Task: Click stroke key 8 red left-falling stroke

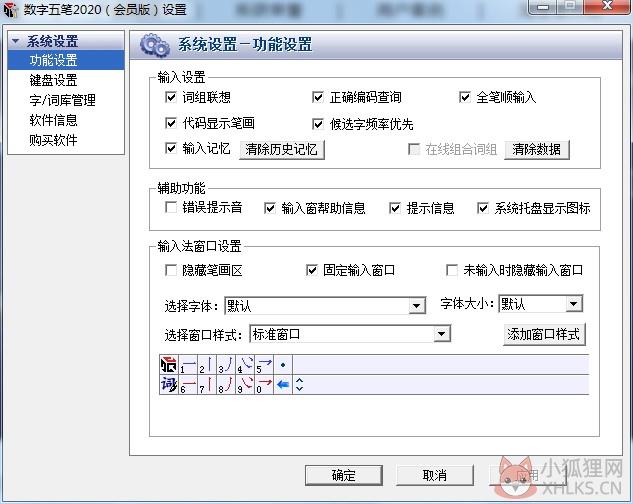Action: (226, 384)
